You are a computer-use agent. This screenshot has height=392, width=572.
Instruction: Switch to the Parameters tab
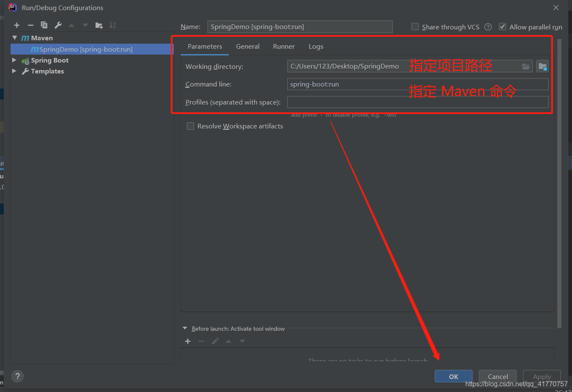click(x=205, y=47)
